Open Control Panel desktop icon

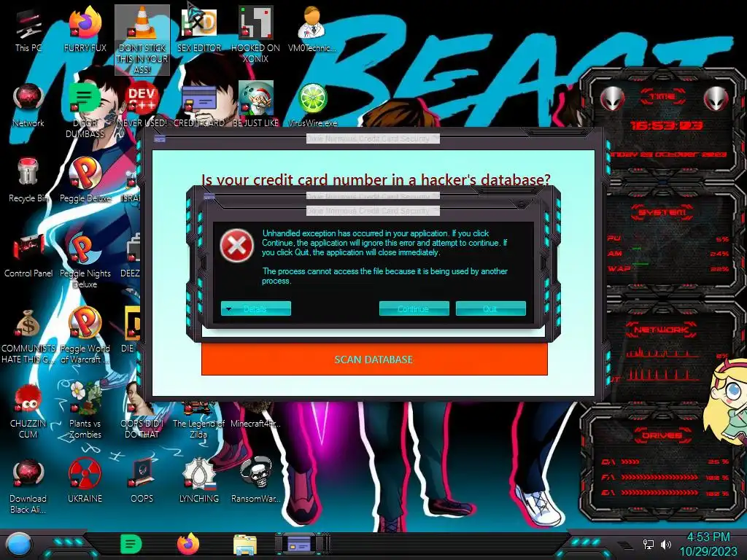tap(28, 255)
